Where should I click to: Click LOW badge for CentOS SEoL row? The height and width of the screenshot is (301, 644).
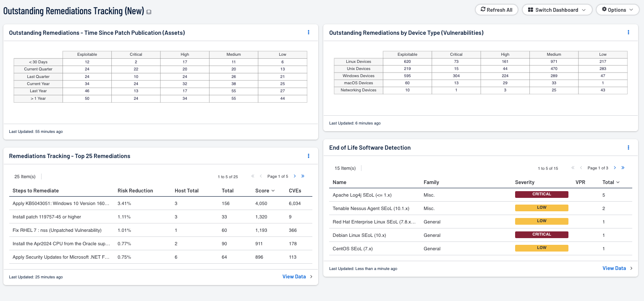tap(542, 248)
